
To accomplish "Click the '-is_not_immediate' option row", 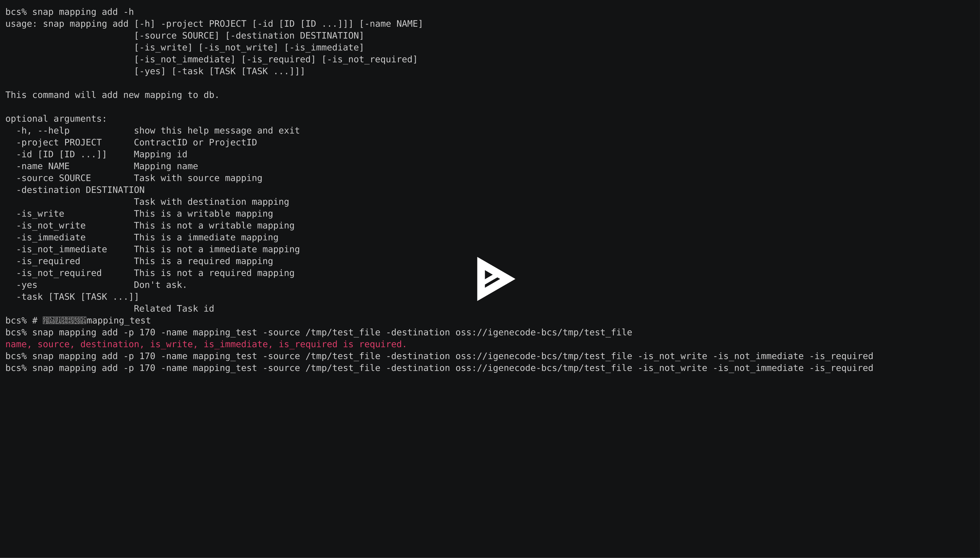I will 158,250.
